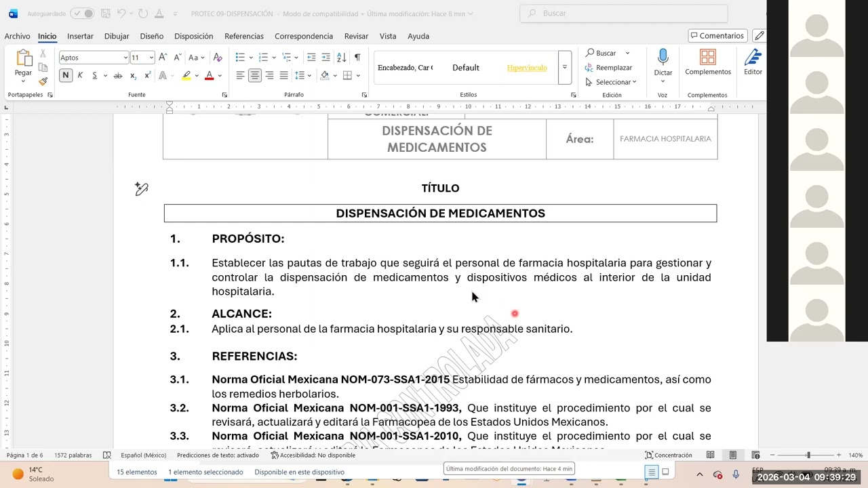The height and width of the screenshot is (488, 868).
Task: Click the Copy icon
Action: (x=43, y=67)
